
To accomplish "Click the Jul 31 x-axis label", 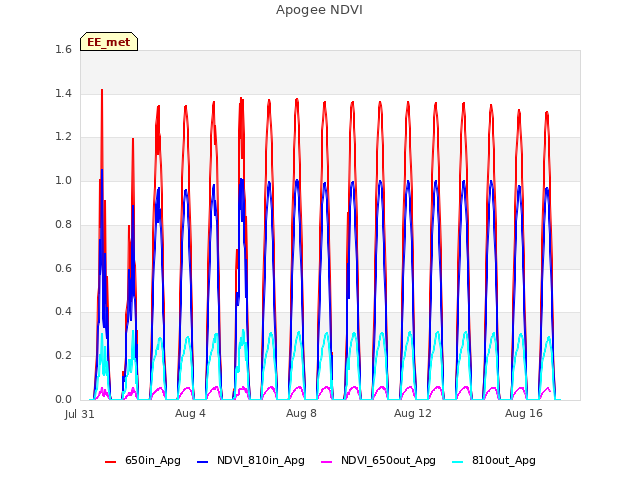I will click(80, 414).
